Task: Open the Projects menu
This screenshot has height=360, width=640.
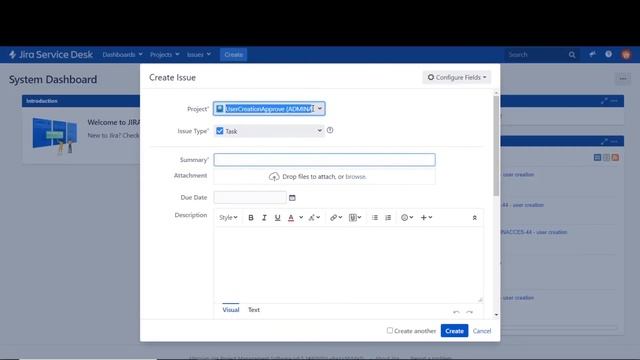Action: 164,54
